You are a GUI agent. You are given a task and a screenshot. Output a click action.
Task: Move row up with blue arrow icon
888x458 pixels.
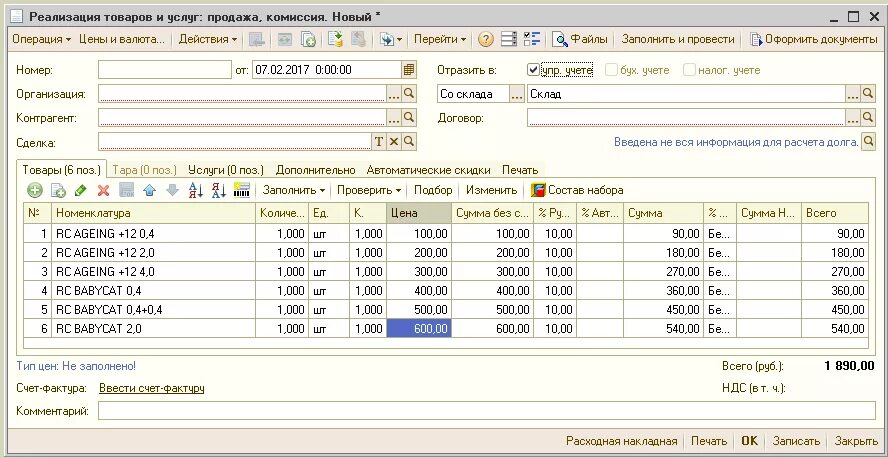150,190
